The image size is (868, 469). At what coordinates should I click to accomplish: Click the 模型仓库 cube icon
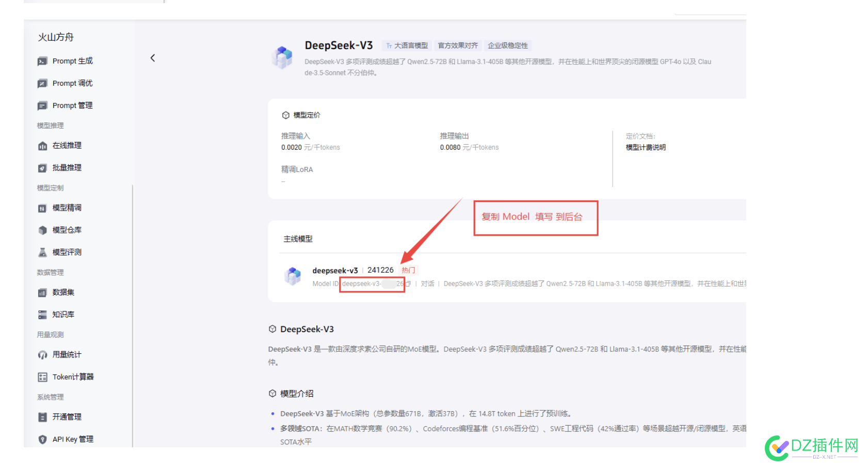pyautogui.click(x=42, y=230)
